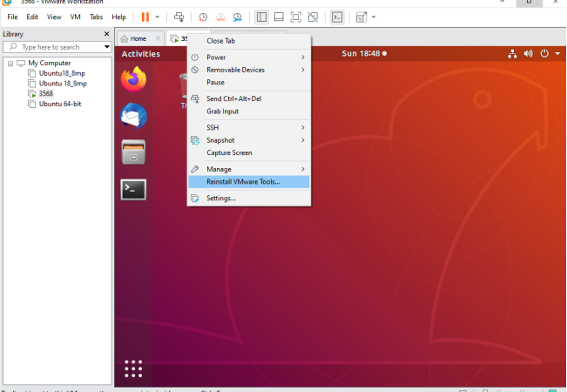Click the Activities button in Ubuntu
The width and height of the screenshot is (567, 392).
[x=140, y=54]
